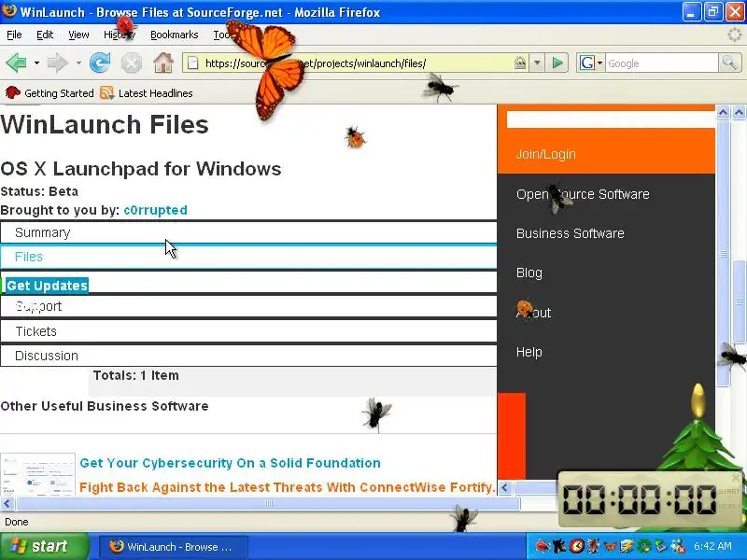Click the red clock tray icon

click(576, 546)
